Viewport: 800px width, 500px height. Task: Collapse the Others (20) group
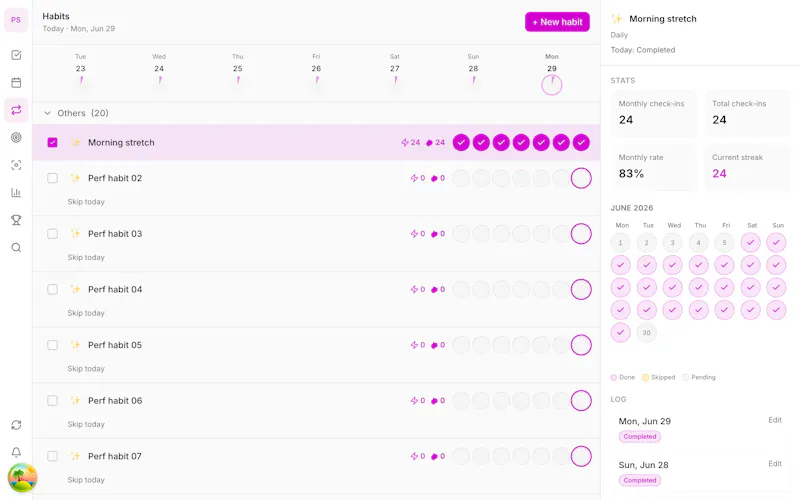coord(47,113)
